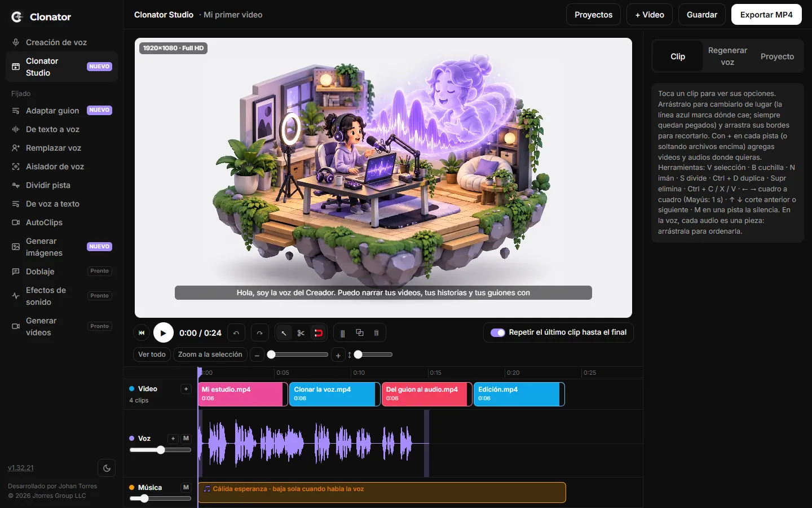Select the Cálida esperanza music clip

(382, 492)
